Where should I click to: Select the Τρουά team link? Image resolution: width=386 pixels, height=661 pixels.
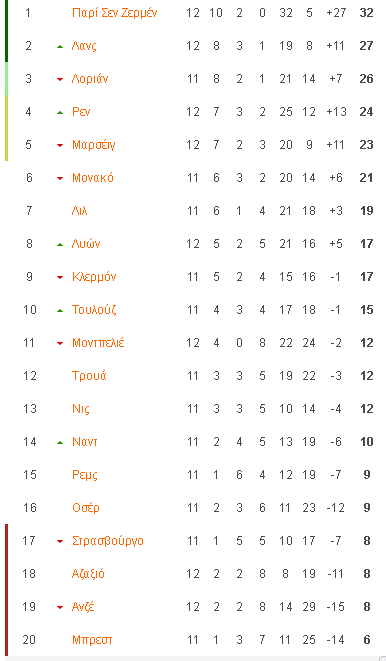click(x=89, y=376)
